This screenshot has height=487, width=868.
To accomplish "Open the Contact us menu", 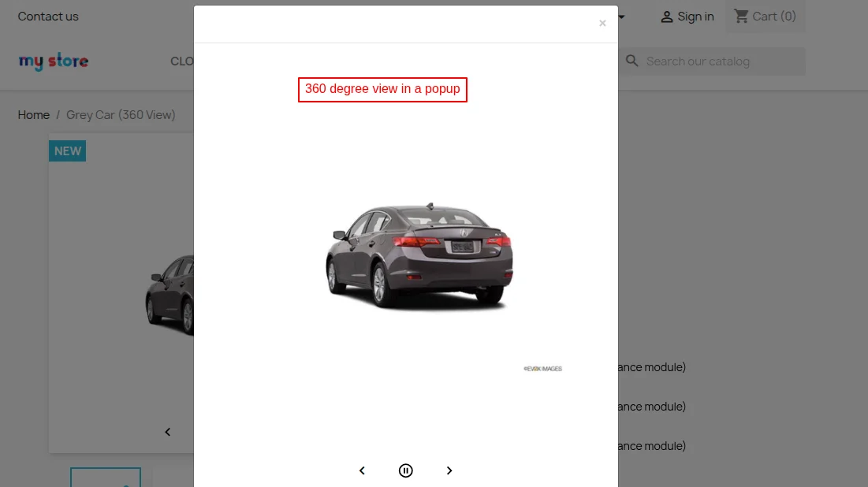I will 48,16.
